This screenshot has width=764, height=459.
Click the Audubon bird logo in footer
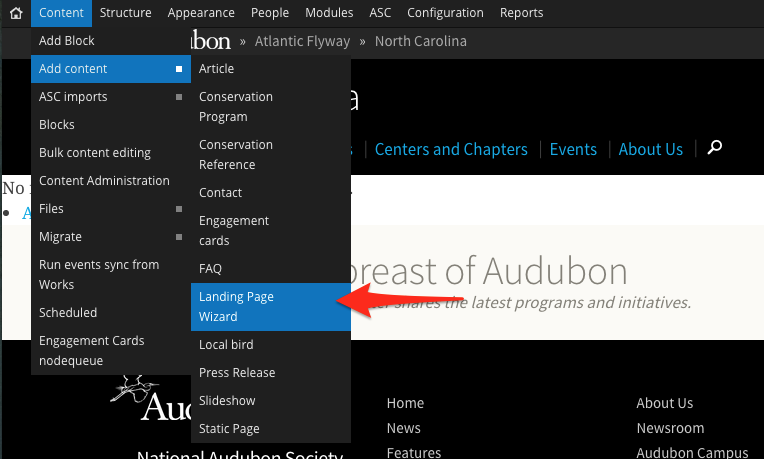click(x=150, y=399)
